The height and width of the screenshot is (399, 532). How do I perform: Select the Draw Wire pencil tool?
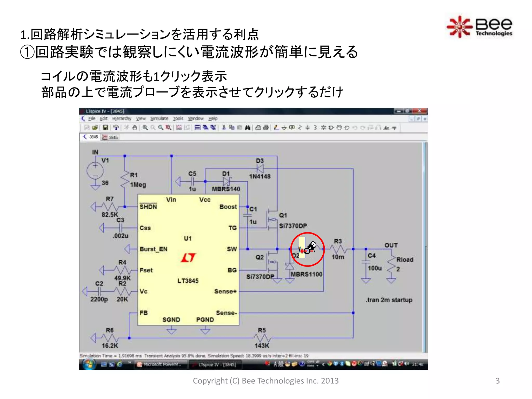(x=276, y=128)
